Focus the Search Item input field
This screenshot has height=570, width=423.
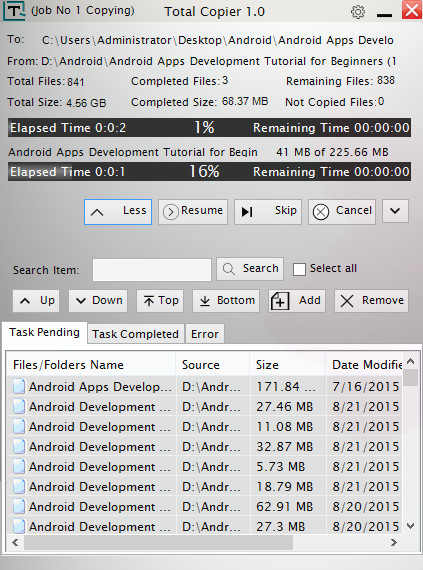pos(152,270)
